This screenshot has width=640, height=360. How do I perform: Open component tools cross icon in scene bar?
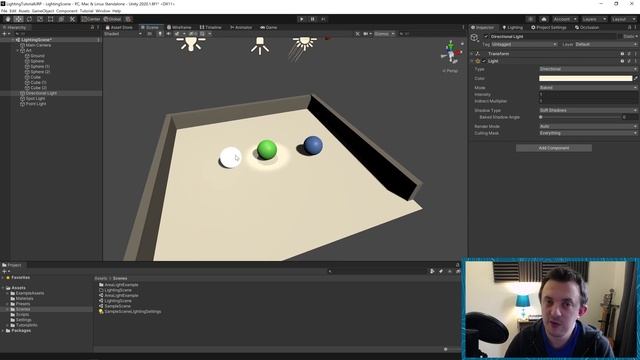(x=358, y=34)
